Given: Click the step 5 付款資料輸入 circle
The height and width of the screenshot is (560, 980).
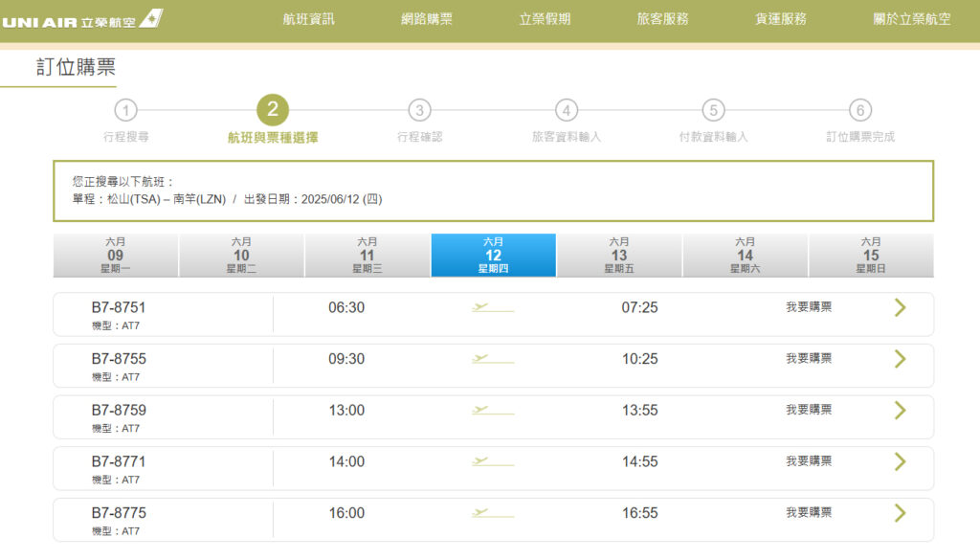Looking at the screenshot, I should 712,111.
